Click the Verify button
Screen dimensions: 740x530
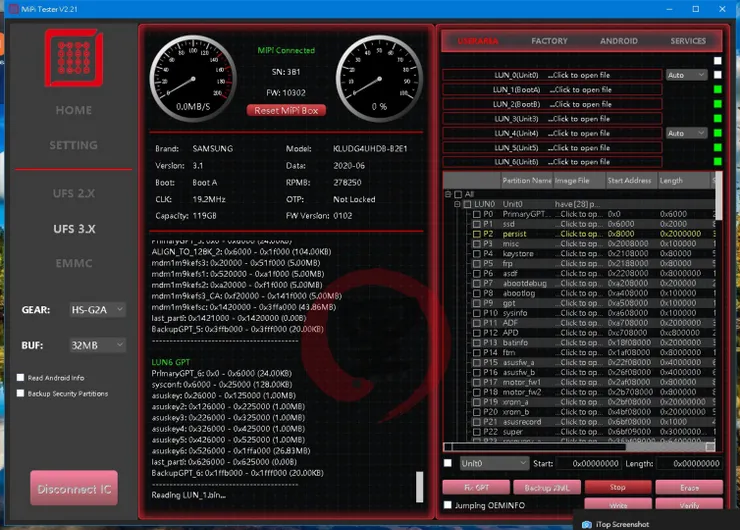(x=689, y=505)
